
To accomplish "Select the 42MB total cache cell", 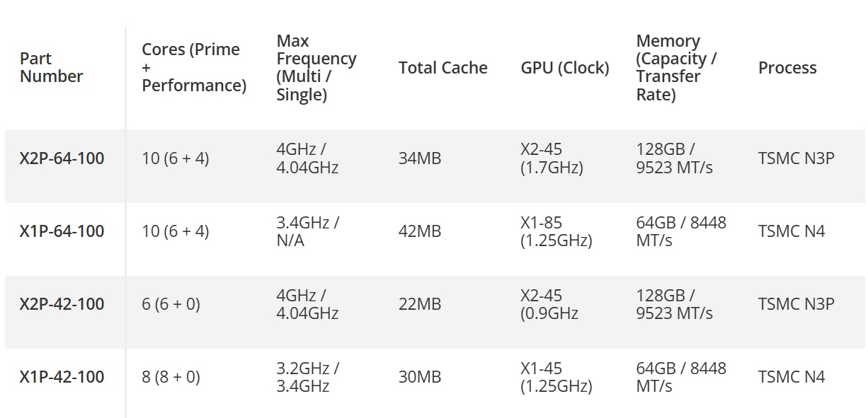I will (419, 231).
